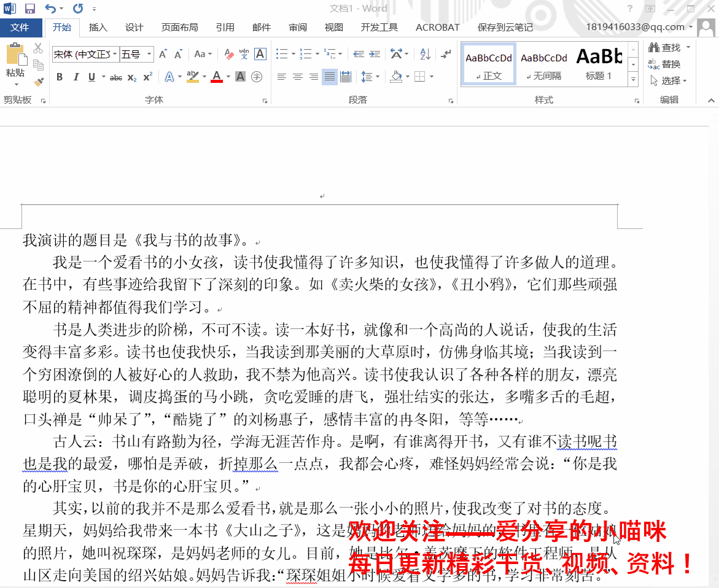
Task: Open 文件 file tab
Action: [x=20, y=28]
